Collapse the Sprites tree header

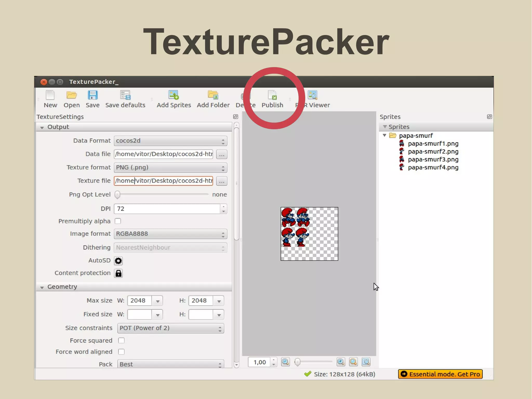click(x=385, y=127)
